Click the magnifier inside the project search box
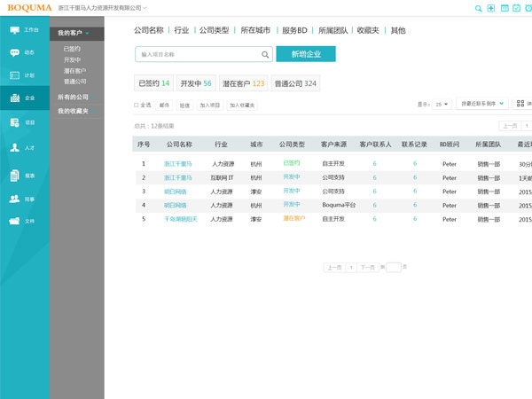This screenshot has width=532, height=399. point(264,55)
